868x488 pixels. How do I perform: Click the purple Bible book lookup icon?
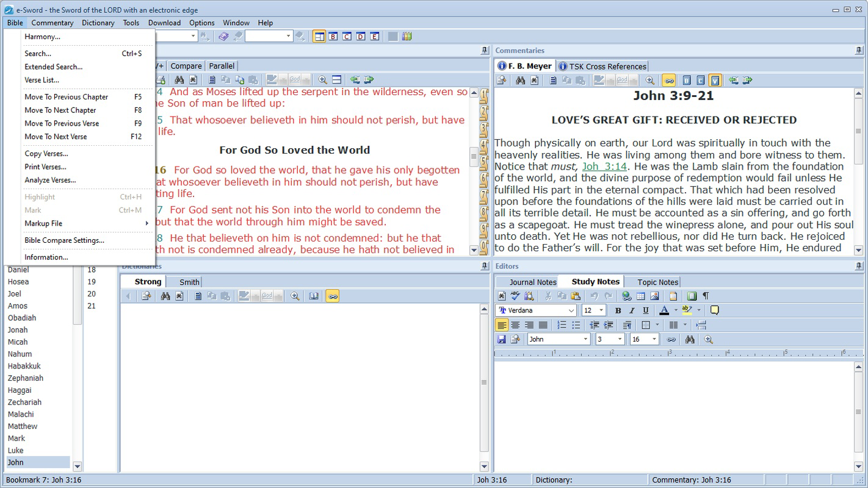pos(223,37)
